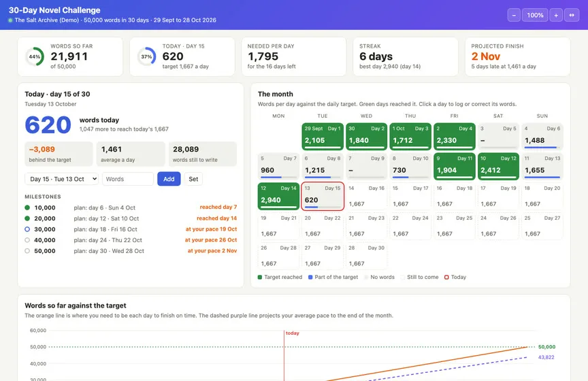
Task: Select the upcoming Day 22 cell
Action: (323, 226)
